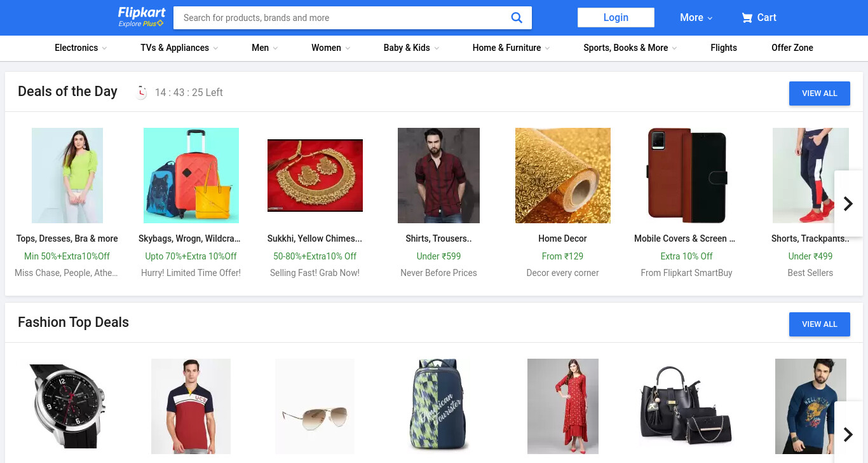This screenshot has width=868, height=463.
Task: Open the Mobile Covers deal image
Action: click(x=687, y=176)
